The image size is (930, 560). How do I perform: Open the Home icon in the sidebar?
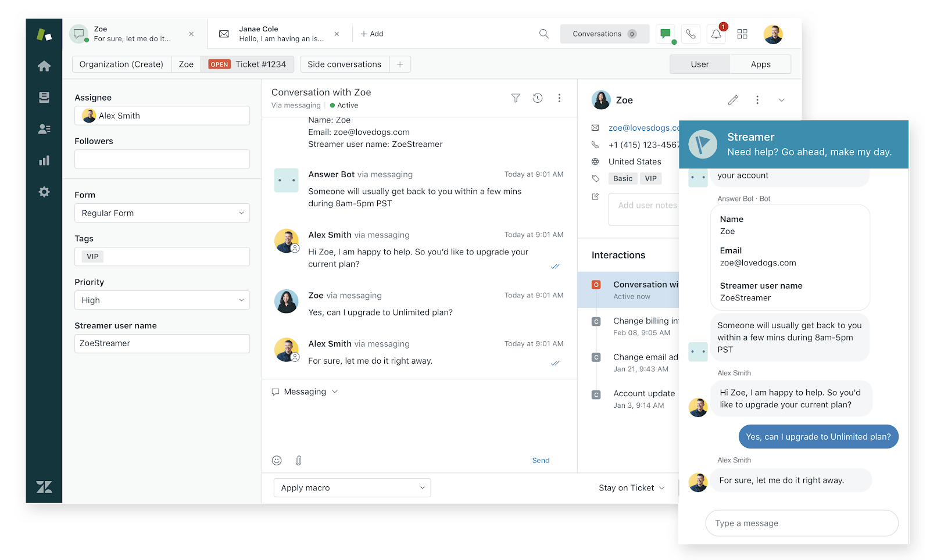pos(44,66)
